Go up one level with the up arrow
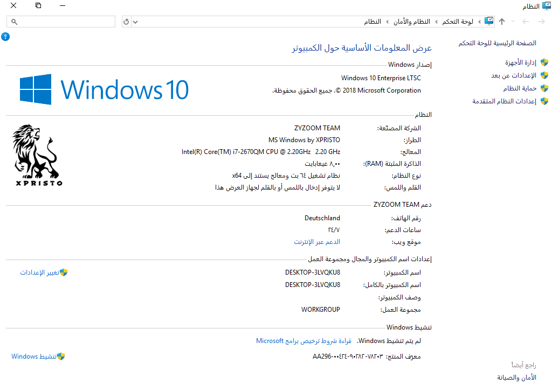Image resolution: width=552 pixels, height=392 pixels. click(x=502, y=22)
